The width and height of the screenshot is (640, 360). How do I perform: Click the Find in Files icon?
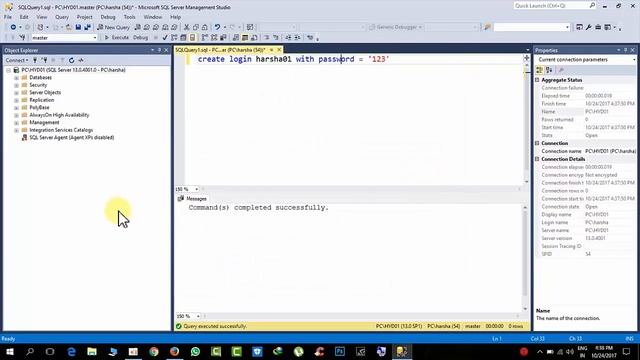(487, 27)
